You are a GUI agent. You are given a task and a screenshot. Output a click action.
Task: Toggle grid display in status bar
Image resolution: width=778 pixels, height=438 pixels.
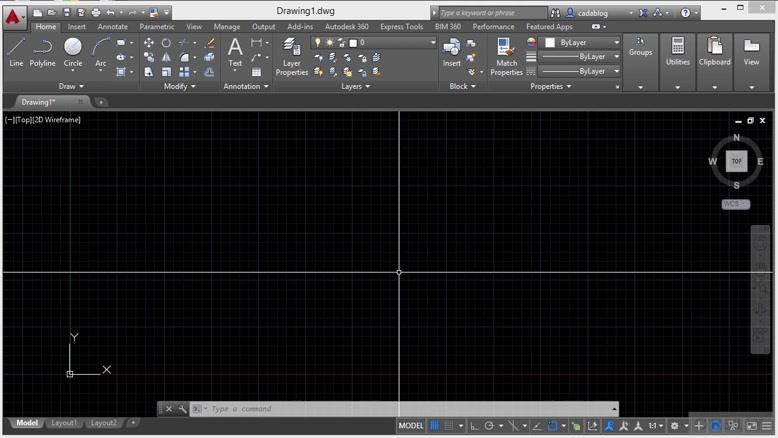tap(435, 426)
